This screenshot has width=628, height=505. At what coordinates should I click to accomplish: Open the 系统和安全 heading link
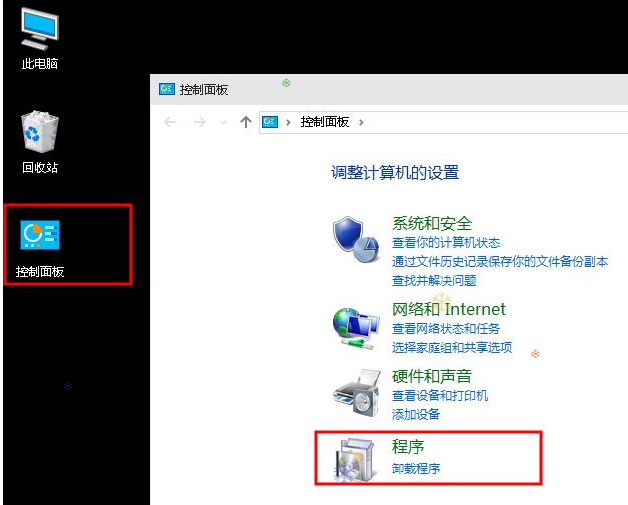431,223
